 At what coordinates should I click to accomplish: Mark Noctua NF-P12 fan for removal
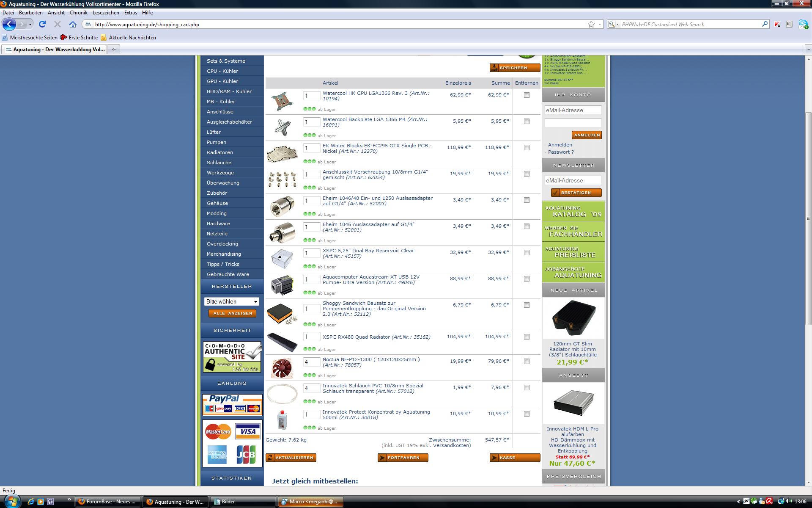(x=527, y=362)
